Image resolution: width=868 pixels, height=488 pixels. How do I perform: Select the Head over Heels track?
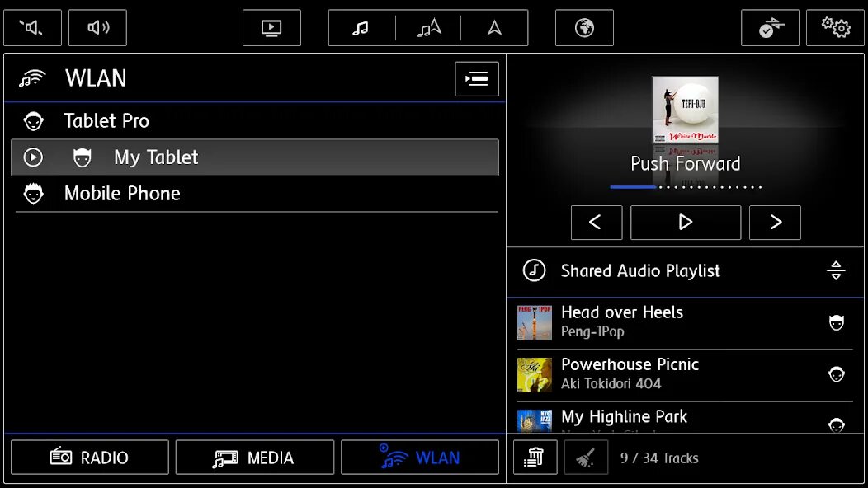point(685,322)
